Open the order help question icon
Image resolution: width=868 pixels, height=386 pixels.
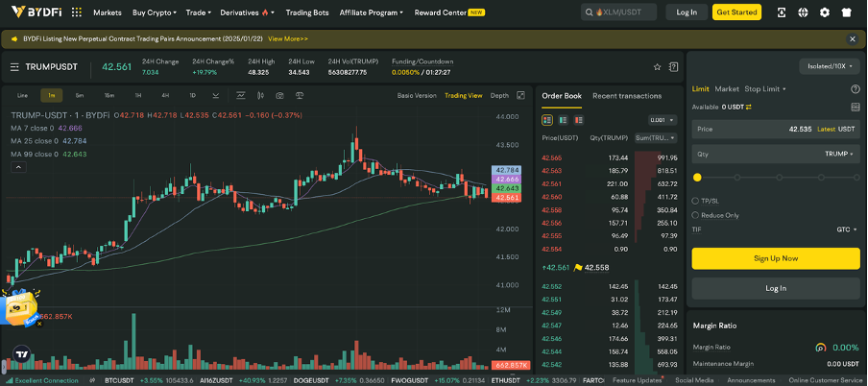coord(855,89)
